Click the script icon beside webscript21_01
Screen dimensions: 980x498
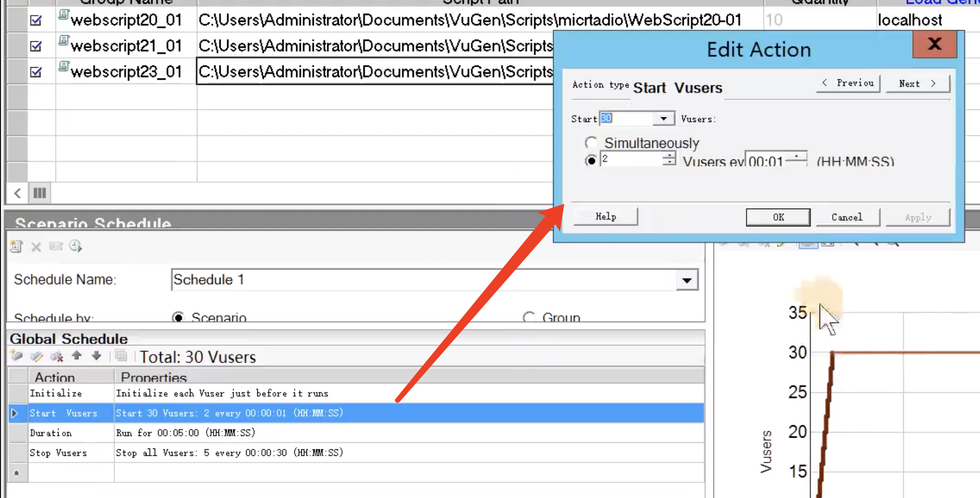click(x=64, y=42)
